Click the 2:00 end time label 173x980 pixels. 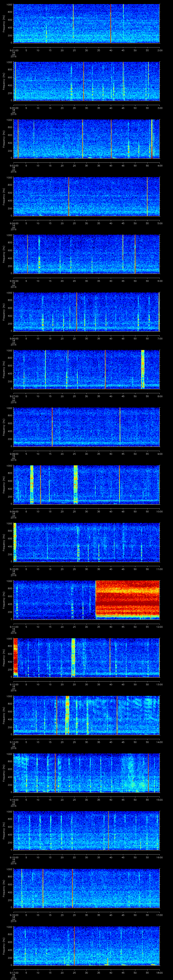click(160, 50)
